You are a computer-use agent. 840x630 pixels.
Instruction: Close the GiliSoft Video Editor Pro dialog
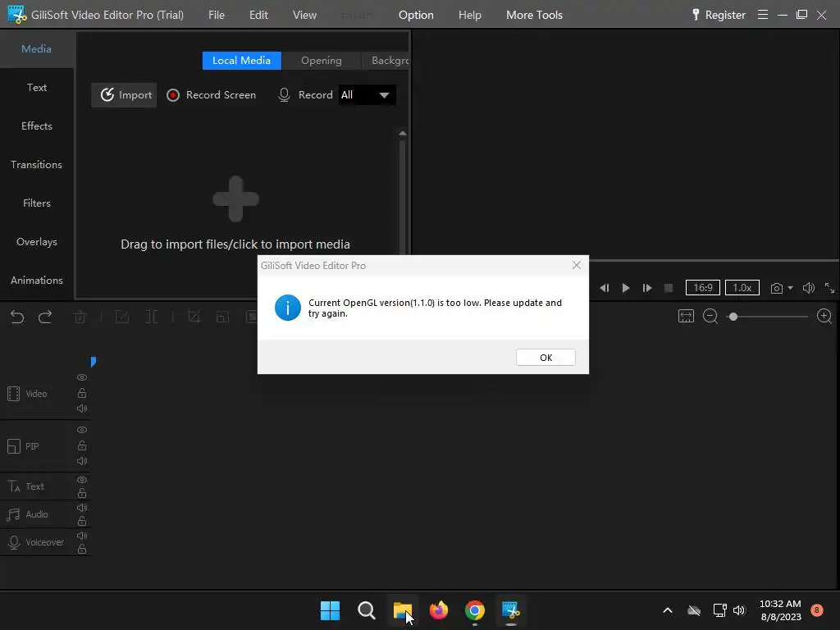577,265
